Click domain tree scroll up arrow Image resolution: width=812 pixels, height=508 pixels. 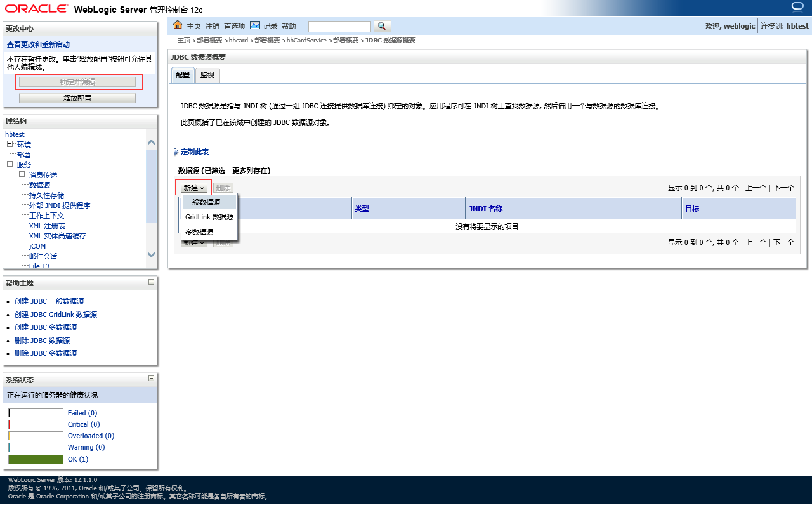point(151,143)
